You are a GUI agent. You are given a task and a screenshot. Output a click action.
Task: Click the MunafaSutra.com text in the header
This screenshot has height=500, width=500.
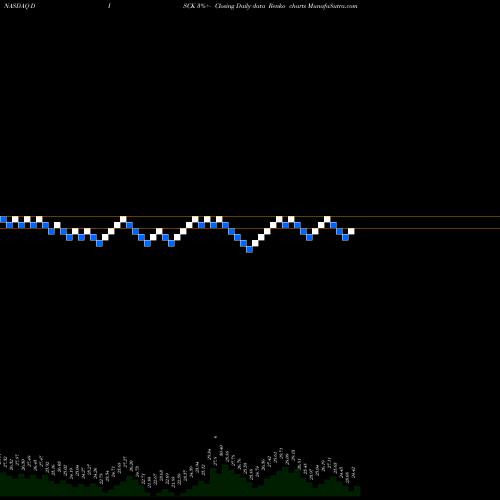point(333,6)
